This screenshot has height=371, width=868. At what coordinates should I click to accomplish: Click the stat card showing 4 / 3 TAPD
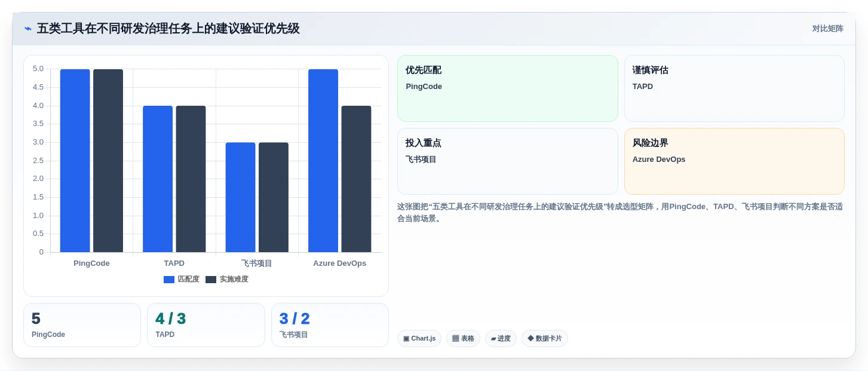pyautogui.click(x=206, y=325)
